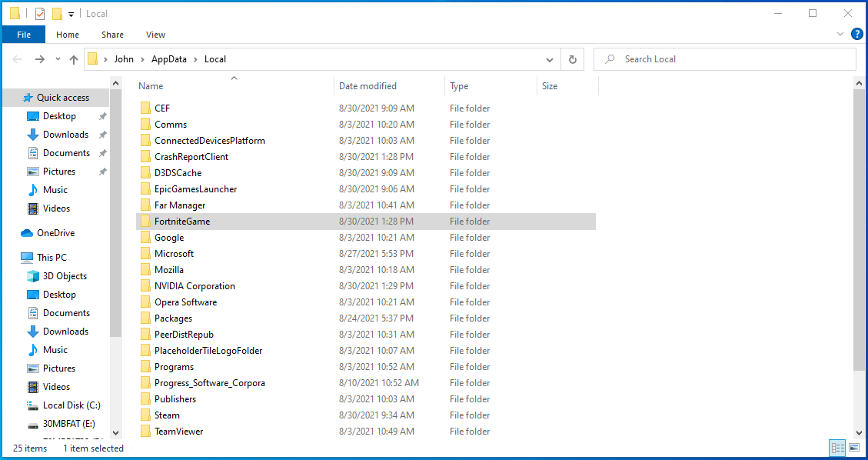Open the address bar history dropdown

coord(549,59)
